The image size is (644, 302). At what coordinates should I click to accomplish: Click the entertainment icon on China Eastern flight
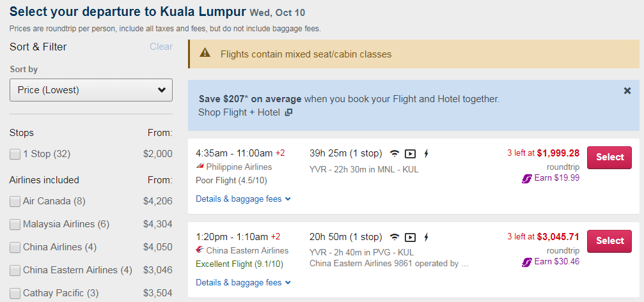pos(410,237)
